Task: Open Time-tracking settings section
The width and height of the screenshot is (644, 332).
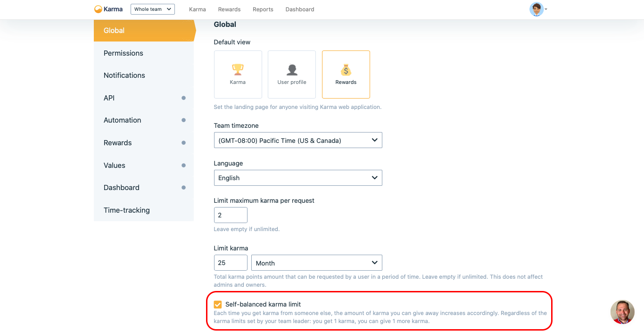Action: click(x=144, y=210)
